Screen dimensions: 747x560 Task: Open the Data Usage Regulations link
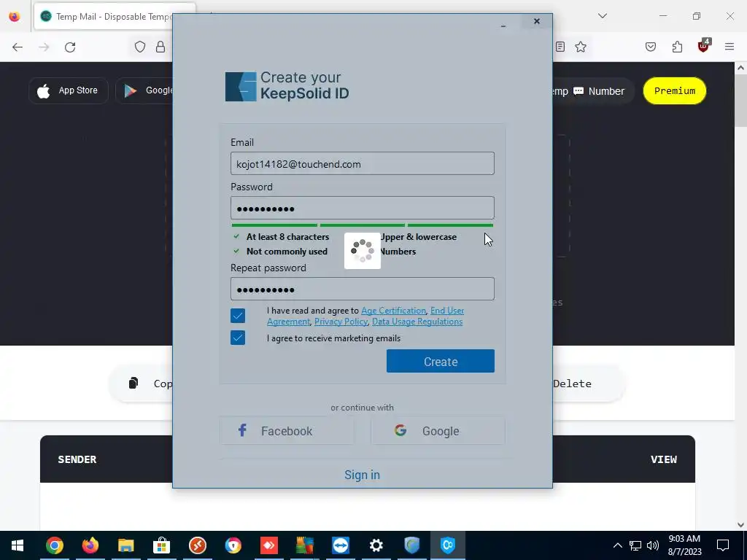tap(417, 322)
